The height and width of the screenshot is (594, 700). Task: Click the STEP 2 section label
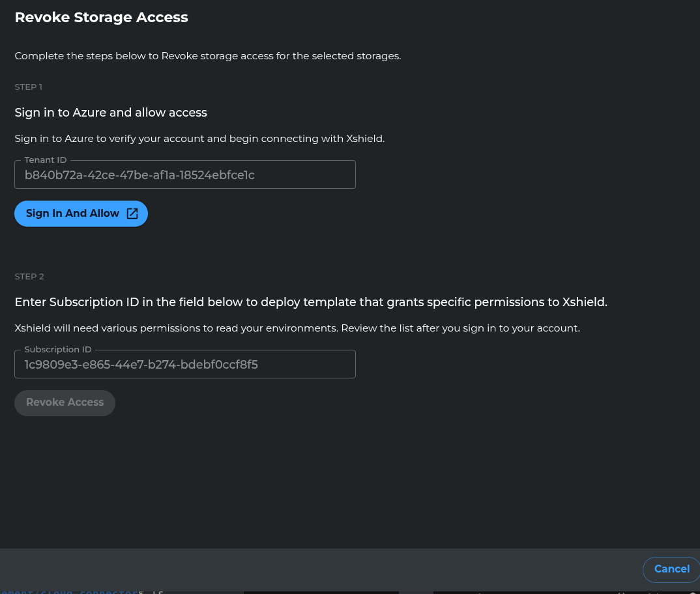pos(29,276)
